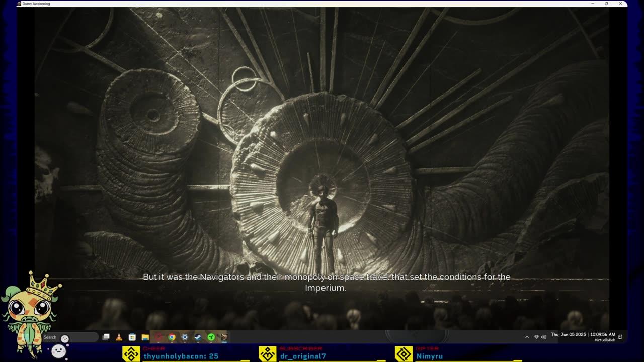The width and height of the screenshot is (644, 362).
Task: Open Task View from the taskbar
Action: (x=106, y=337)
